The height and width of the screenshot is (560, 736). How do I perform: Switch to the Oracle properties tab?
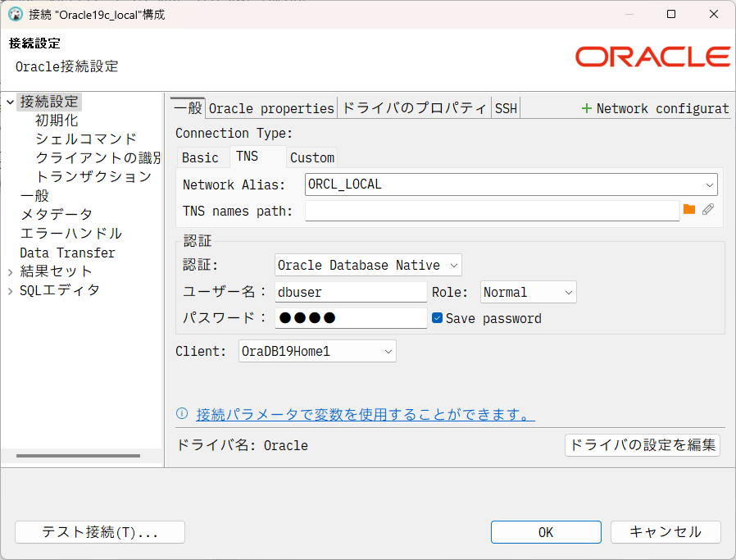270,107
